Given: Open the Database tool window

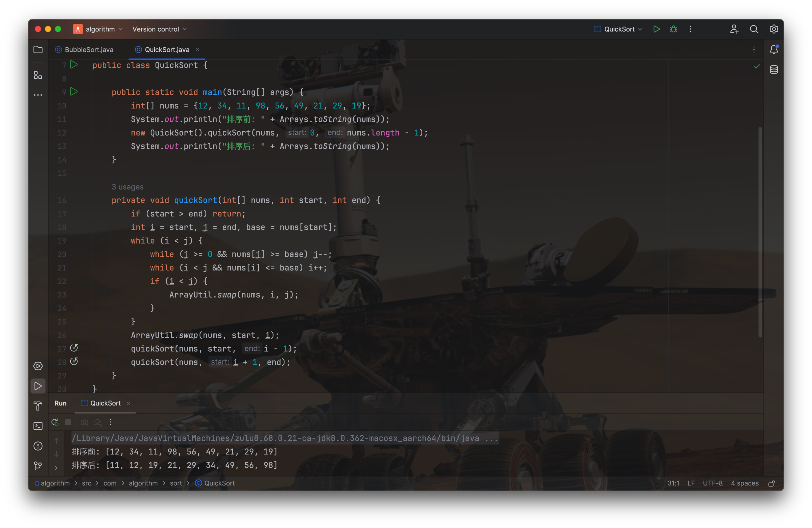Looking at the screenshot, I should coord(774,69).
